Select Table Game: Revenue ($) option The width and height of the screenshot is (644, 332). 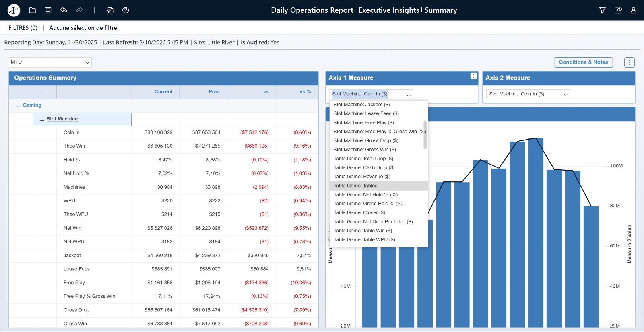(x=379, y=177)
